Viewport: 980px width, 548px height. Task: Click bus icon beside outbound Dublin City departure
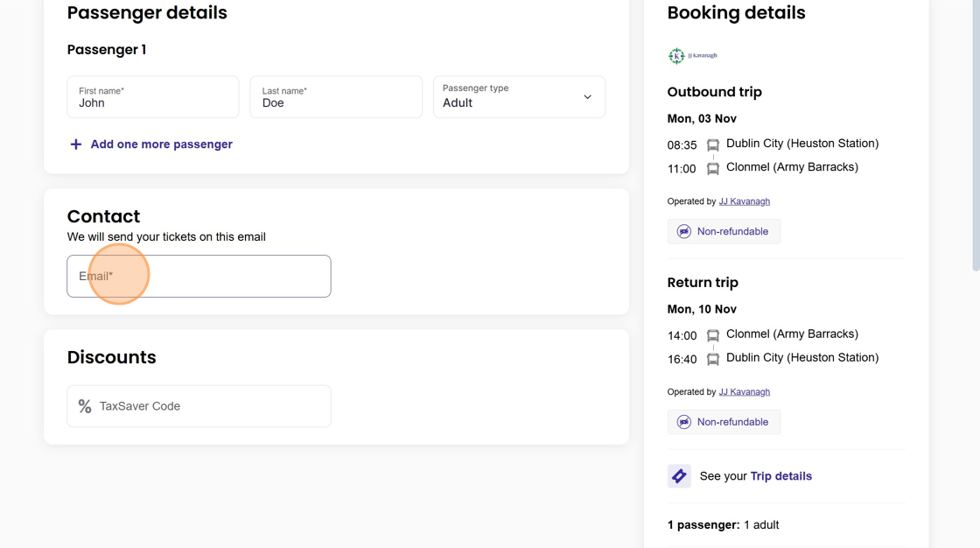pos(713,144)
